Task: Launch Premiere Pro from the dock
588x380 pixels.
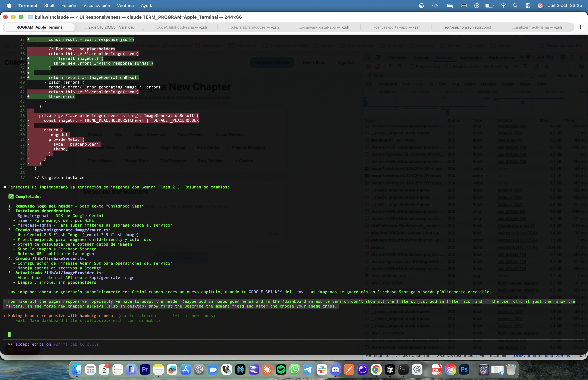Action: [145, 369]
